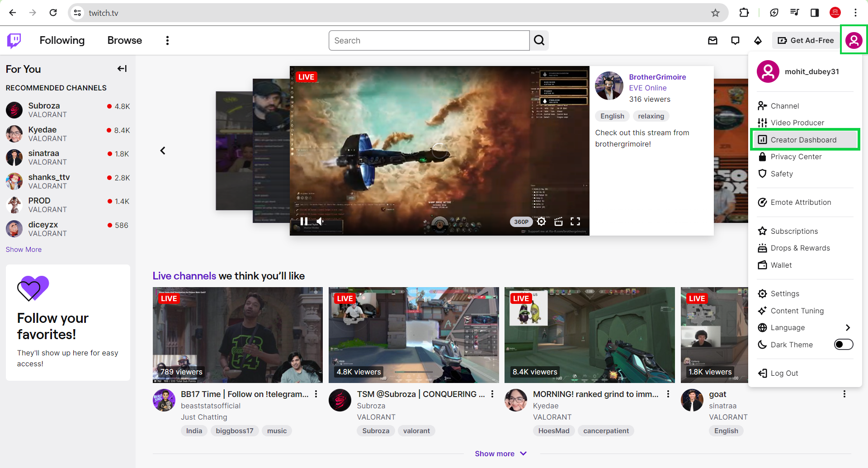Open the user avatar menu in the top bar

(x=854, y=40)
